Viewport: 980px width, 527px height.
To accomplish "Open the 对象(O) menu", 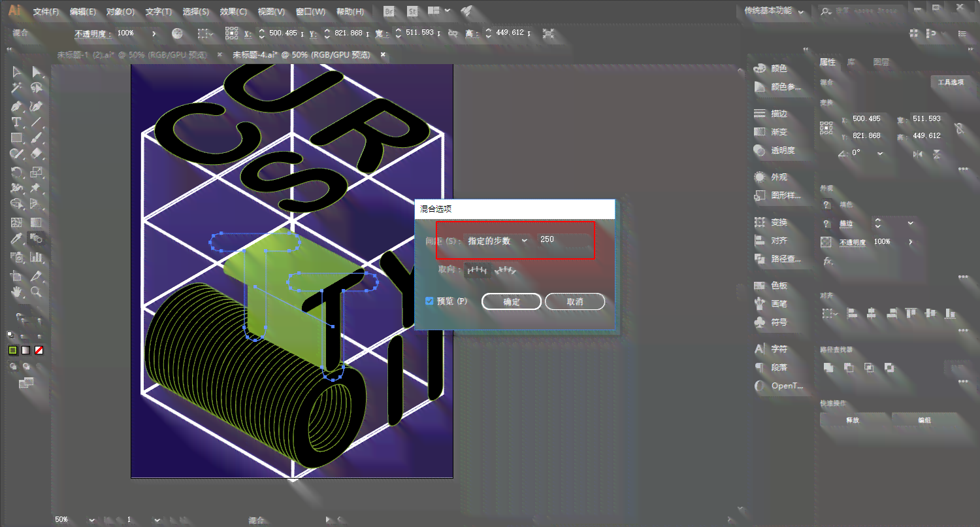I will click(x=120, y=12).
